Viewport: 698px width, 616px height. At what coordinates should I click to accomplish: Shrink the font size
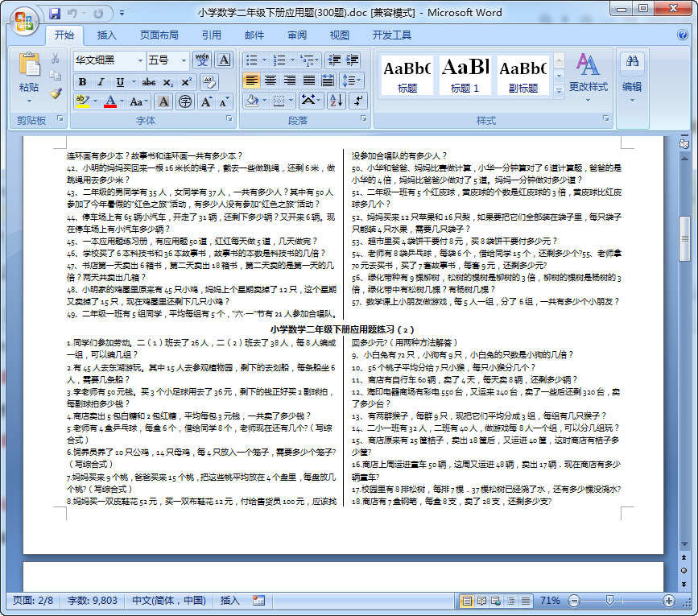pyautogui.click(x=225, y=101)
